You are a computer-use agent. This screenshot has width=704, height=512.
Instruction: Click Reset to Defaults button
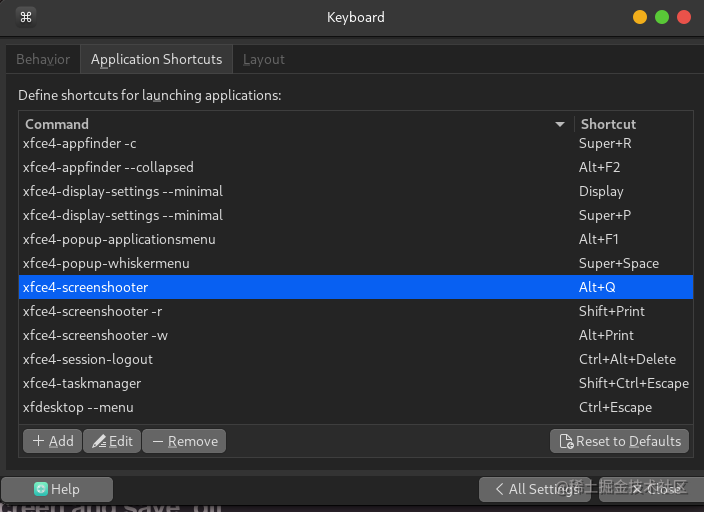[620, 441]
